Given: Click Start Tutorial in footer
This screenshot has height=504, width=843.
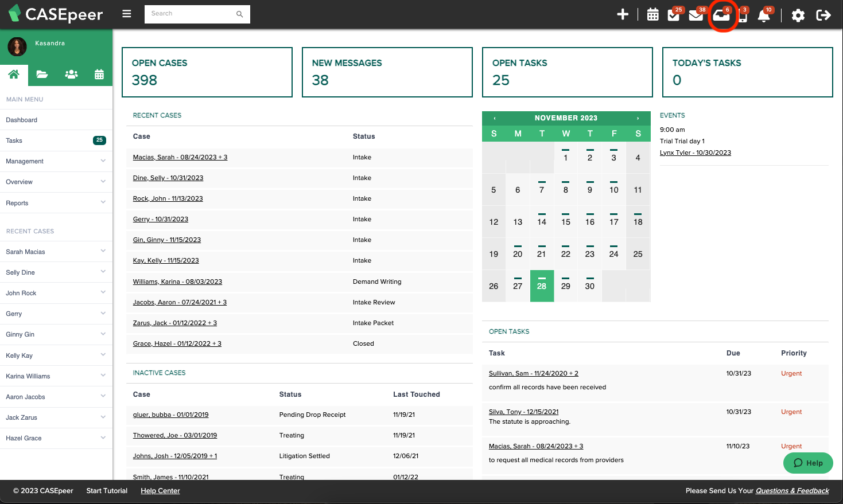Looking at the screenshot, I should click(107, 491).
